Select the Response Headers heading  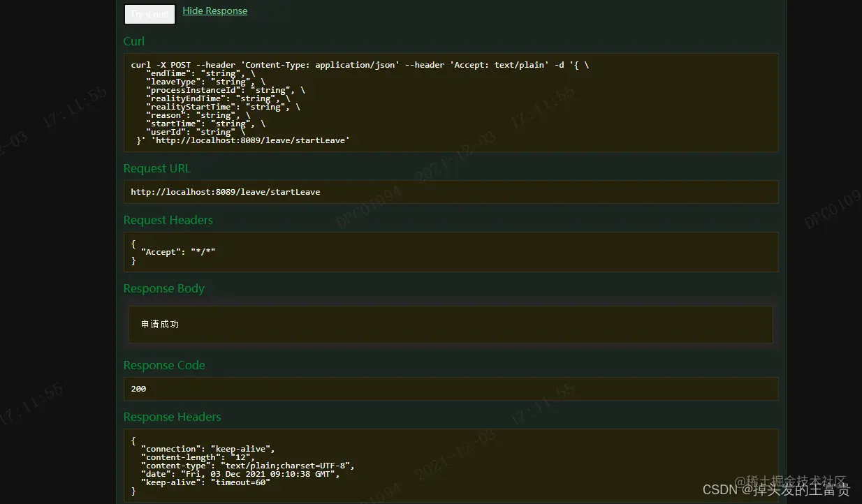[172, 417]
